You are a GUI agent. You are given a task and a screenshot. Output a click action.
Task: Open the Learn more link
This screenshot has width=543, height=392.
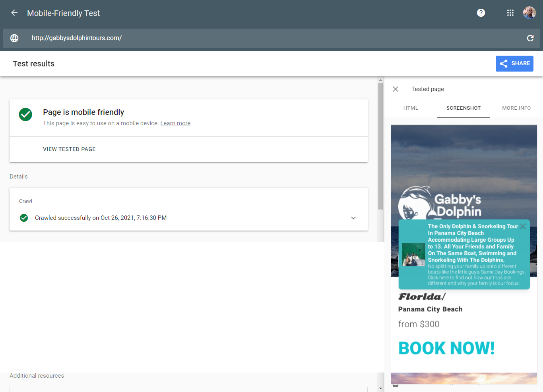pos(175,123)
